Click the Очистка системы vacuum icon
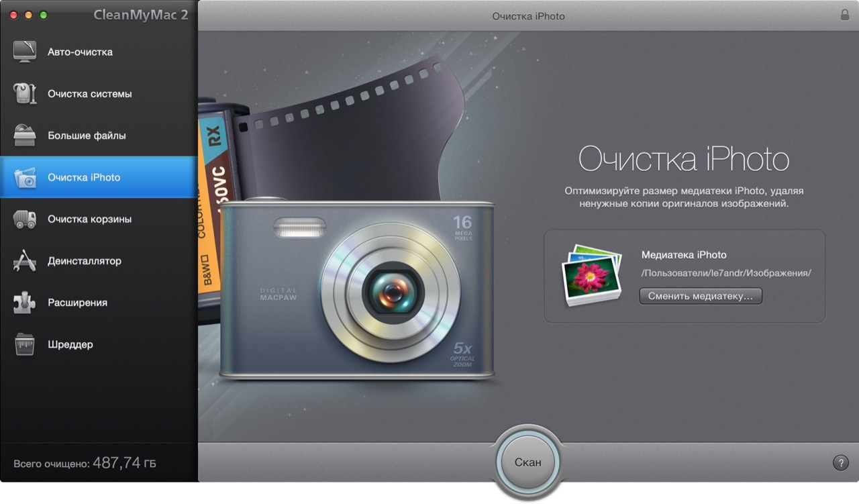Screen dimensions: 859x504 [x=25, y=94]
